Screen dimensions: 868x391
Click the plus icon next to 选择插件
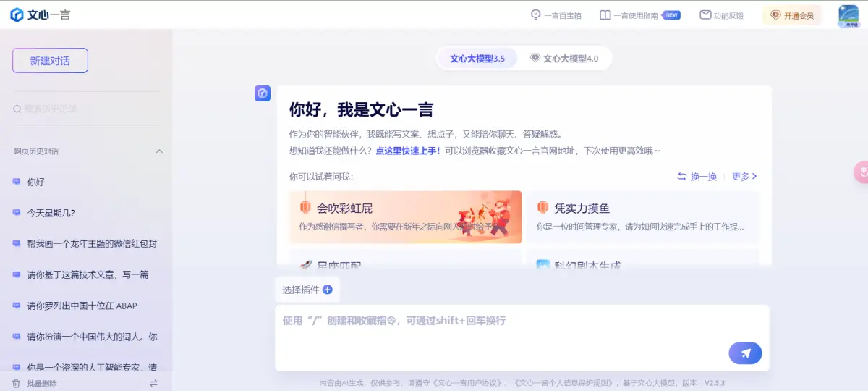coord(328,290)
